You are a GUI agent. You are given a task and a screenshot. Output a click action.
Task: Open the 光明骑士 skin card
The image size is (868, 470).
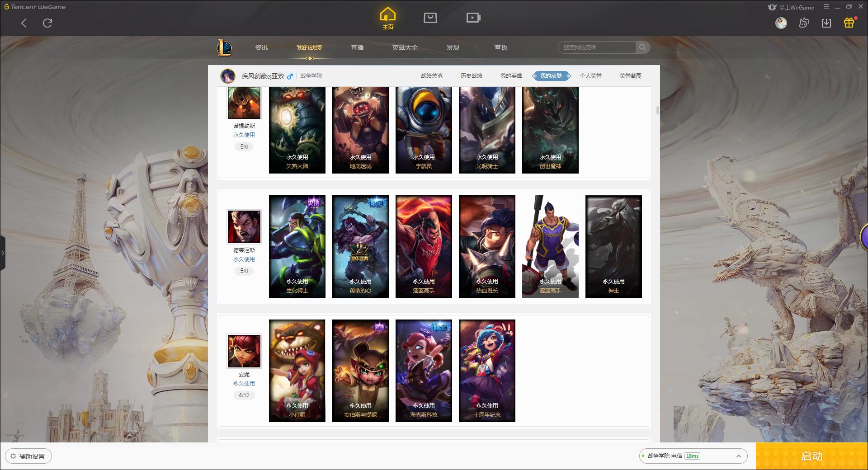(487, 130)
